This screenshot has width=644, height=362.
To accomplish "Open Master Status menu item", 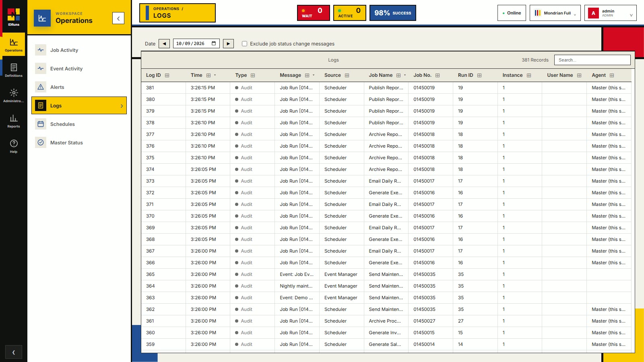I will (79, 143).
